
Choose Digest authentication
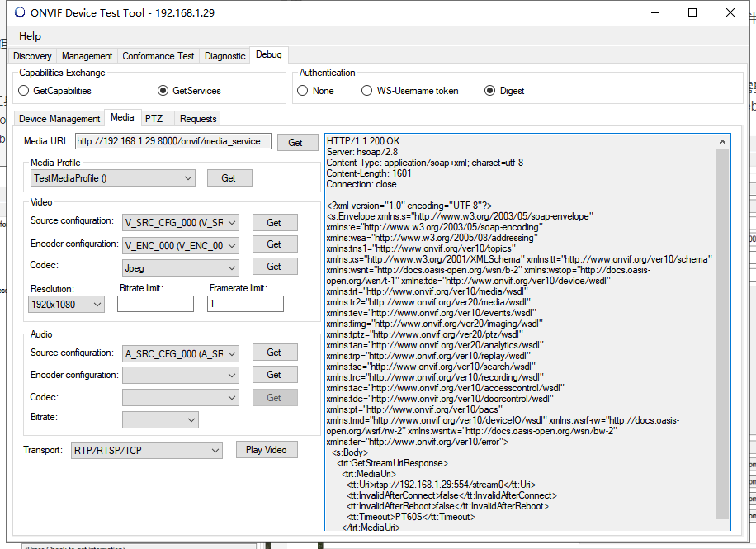coord(504,91)
